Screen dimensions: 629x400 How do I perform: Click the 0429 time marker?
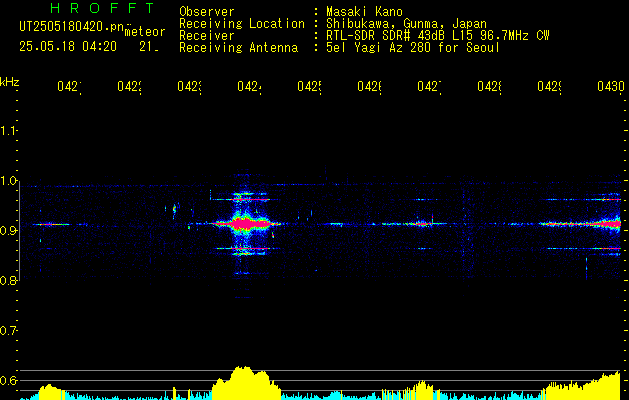point(549,86)
